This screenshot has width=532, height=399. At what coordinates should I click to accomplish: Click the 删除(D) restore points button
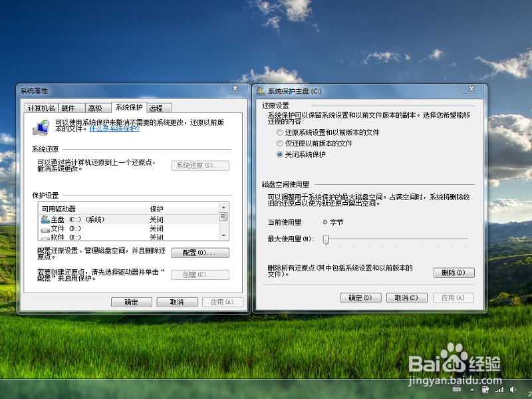coord(454,273)
